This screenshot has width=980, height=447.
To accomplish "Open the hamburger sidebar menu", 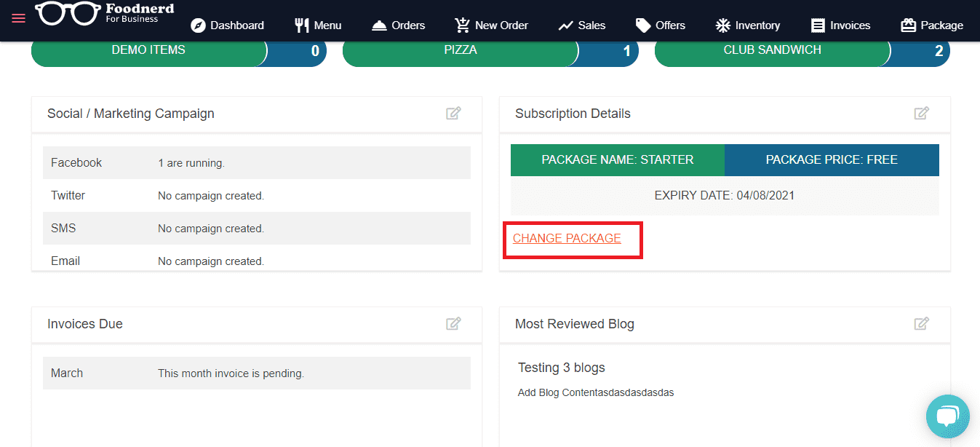I will click(x=18, y=18).
